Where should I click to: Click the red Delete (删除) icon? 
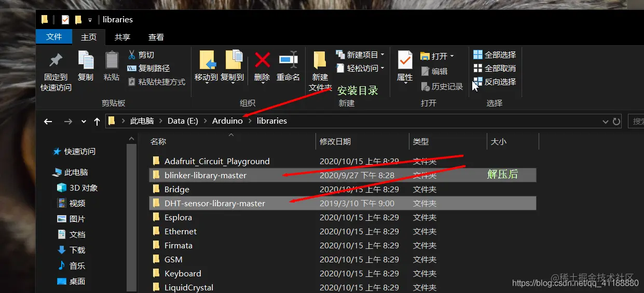pyautogui.click(x=262, y=60)
